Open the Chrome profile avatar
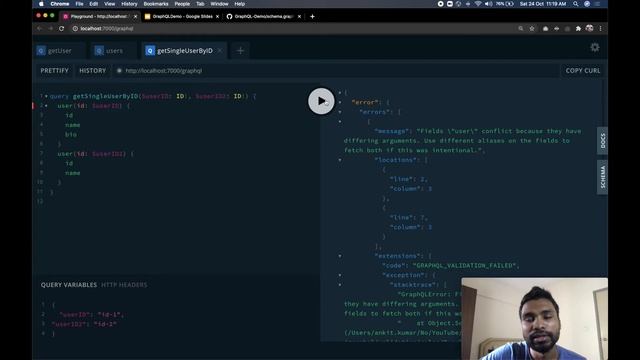The height and width of the screenshot is (360, 640). [589, 28]
